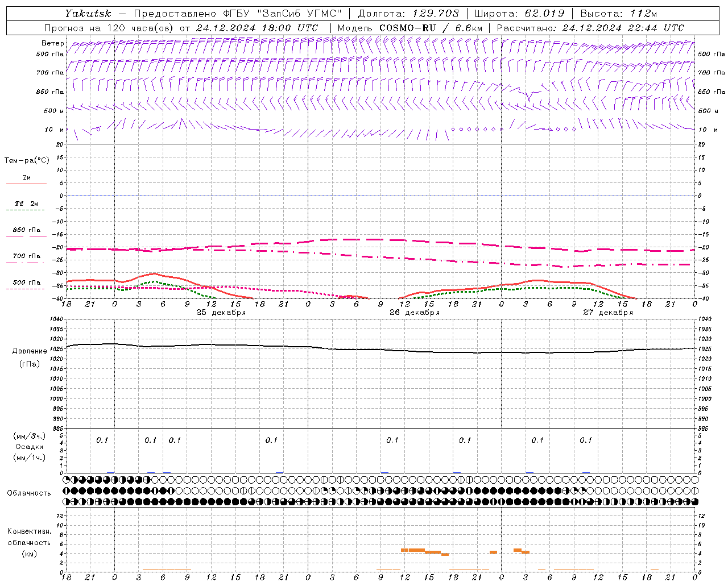Viewport: 728px width, 582px height.
Task: Click the left '850 гПа' wind row label
Action: [50, 92]
